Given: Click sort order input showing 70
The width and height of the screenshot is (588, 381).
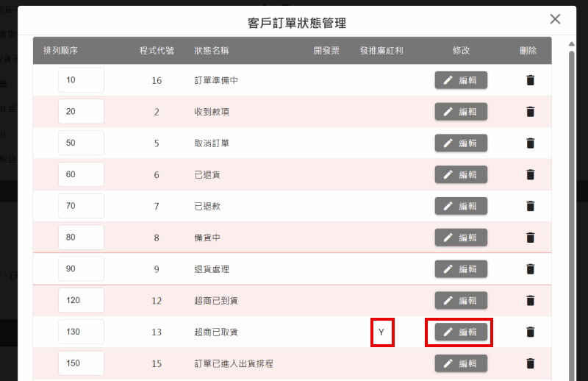Looking at the screenshot, I should coord(81,206).
